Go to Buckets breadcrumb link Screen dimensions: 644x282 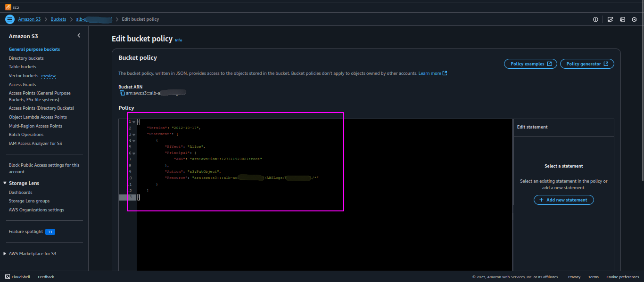(x=58, y=19)
